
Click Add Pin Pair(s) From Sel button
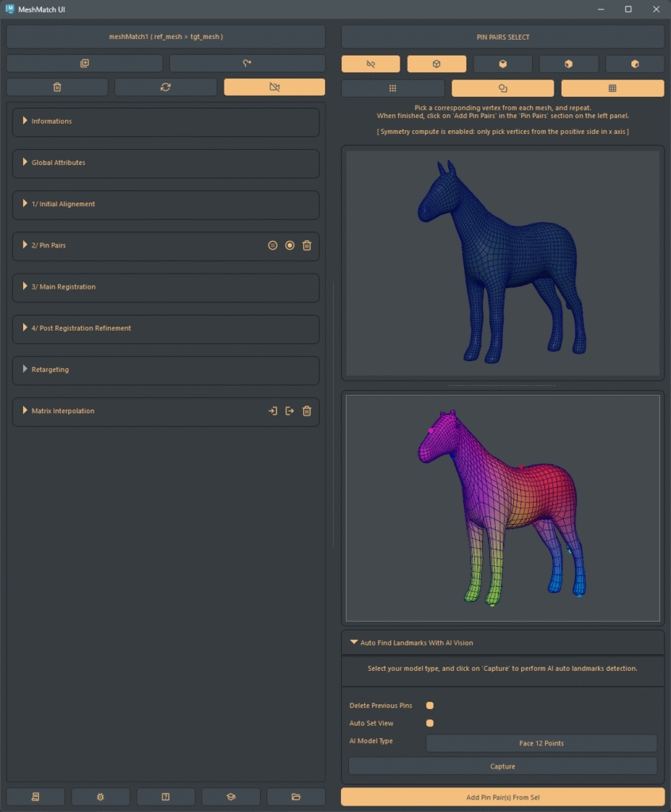click(x=503, y=798)
